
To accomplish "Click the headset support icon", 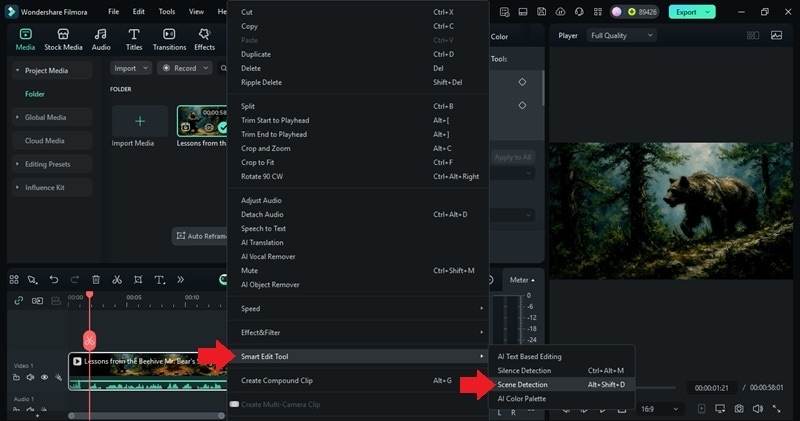I will (x=579, y=12).
